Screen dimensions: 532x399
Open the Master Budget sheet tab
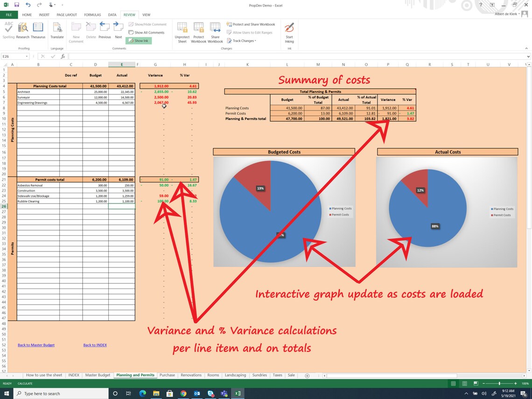(98, 375)
